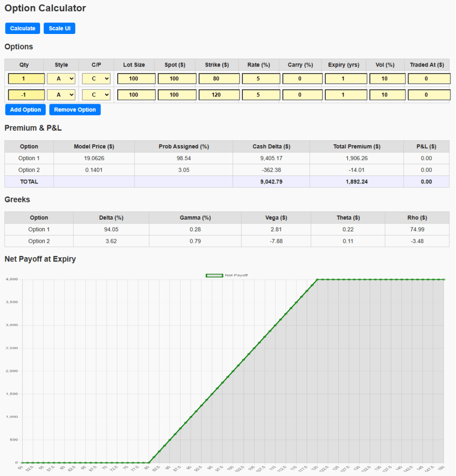Open Style dropdown in second option row
The width and height of the screenshot is (456, 476).
(61, 95)
